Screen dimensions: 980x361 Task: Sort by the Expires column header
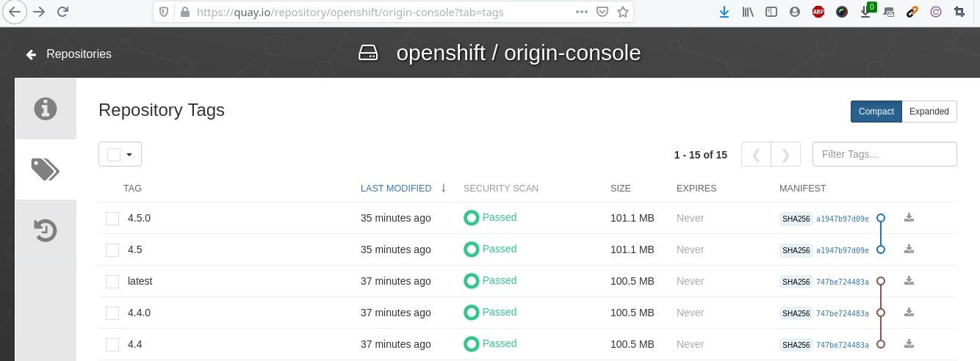(696, 189)
